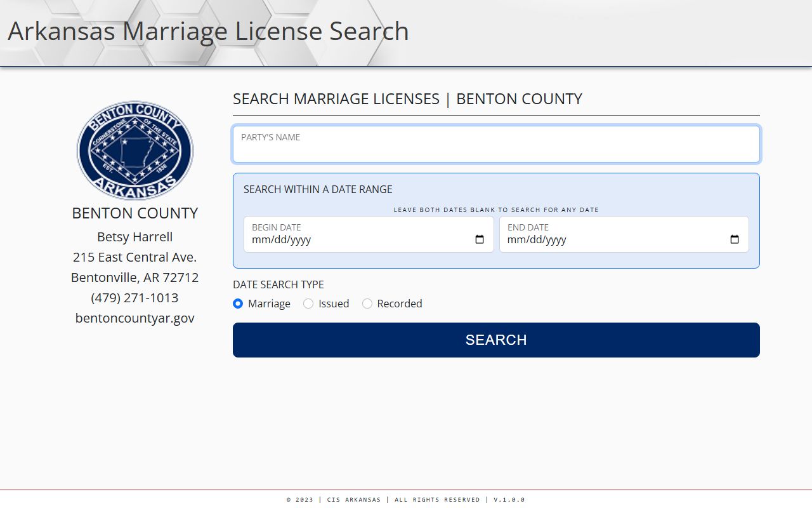The width and height of the screenshot is (812, 508).
Task: Select the Marriage date search type
Action: click(x=238, y=304)
